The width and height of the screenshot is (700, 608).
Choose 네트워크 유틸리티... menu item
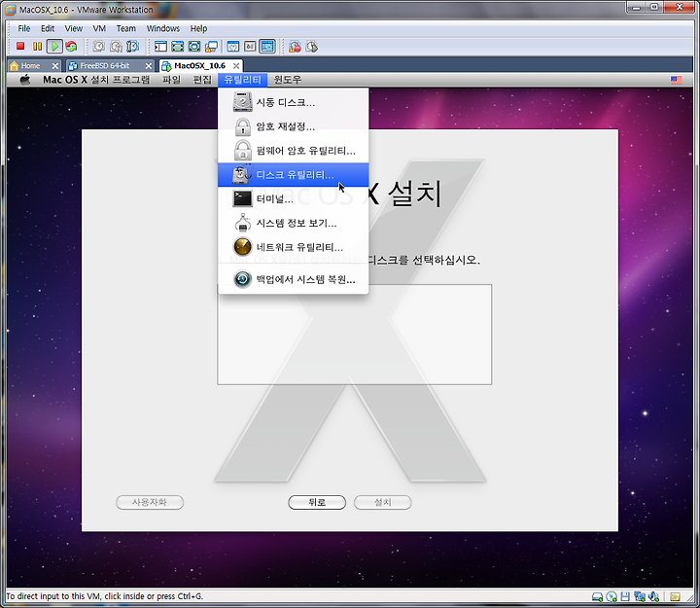[294, 247]
